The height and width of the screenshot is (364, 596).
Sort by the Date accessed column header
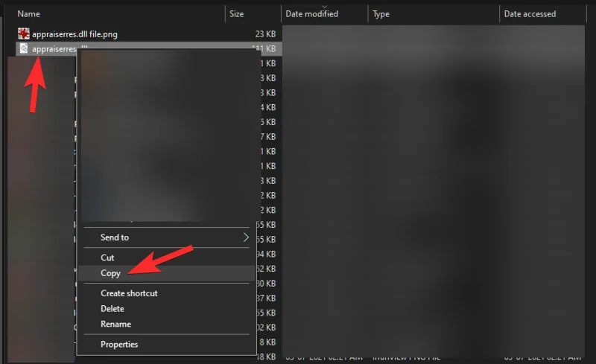[x=530, y=14]
